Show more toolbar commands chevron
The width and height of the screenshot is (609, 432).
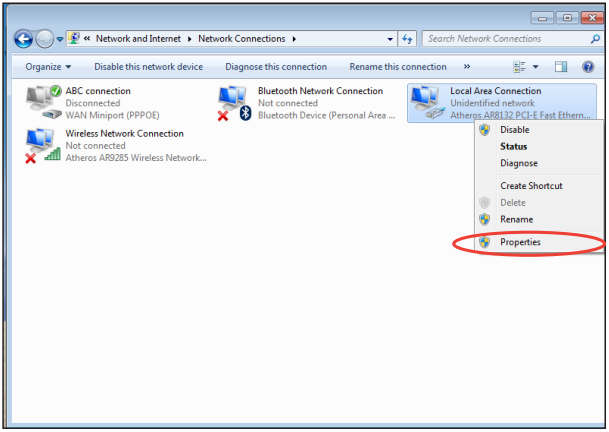click(467, 67)
